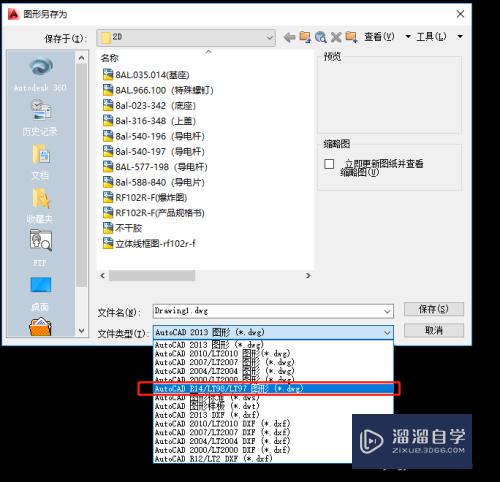Select file icon for RF102R-F(产品规格书)
500x482 pixels.
[108, 212]
